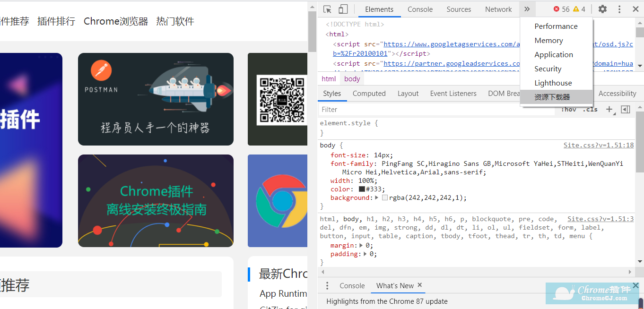Open the Site.css stylesheet link

click(x=598, y=145)
